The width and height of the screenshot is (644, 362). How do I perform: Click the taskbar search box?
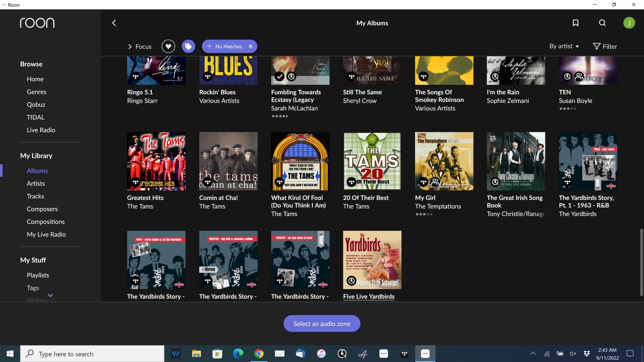pyautogui.click(x=92, y=354)
